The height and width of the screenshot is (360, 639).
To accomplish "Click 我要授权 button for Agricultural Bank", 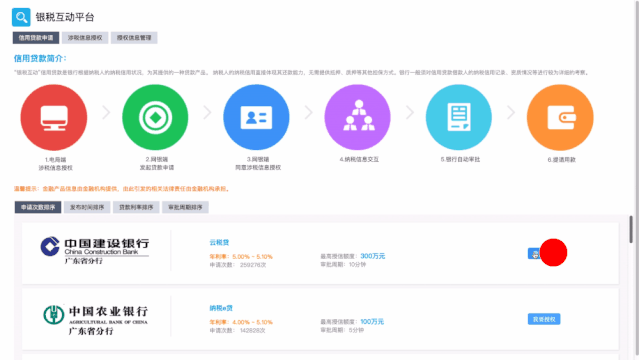I will click(544, 319).
